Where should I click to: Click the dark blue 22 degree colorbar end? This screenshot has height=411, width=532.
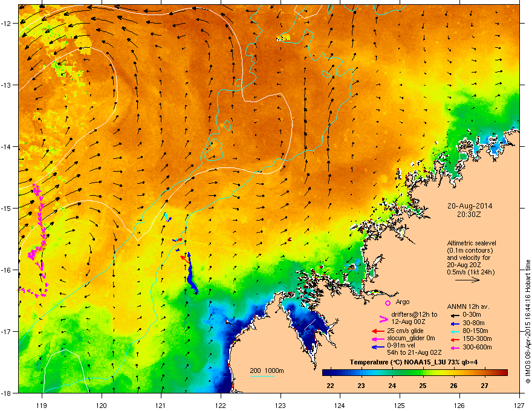(325, 373)
